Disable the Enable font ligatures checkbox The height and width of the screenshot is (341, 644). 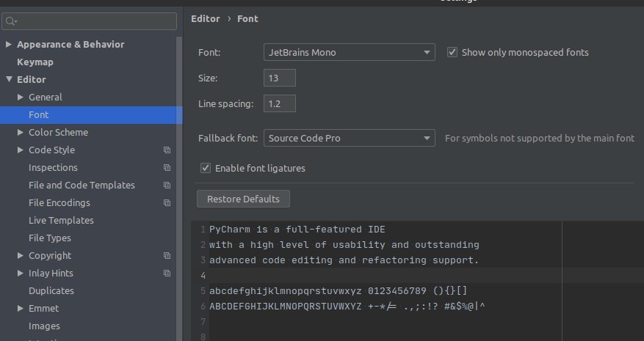[x=206, y=168]
